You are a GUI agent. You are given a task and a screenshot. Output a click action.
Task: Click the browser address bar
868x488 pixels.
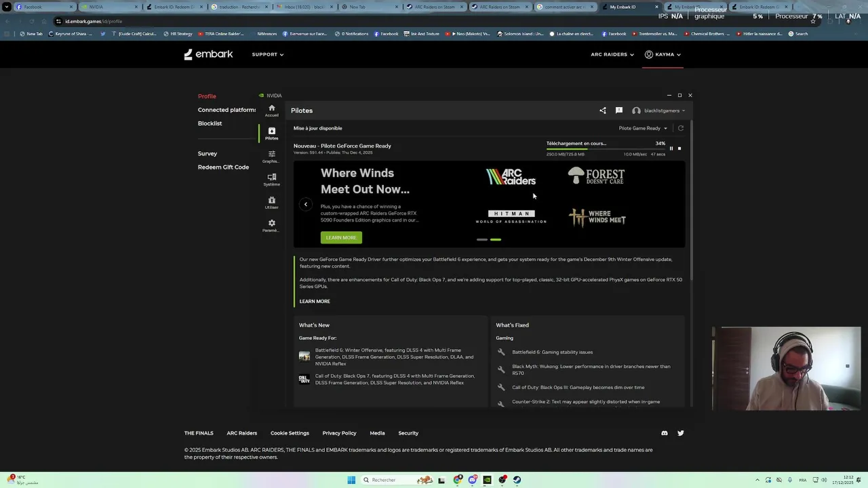coord(434,21)
